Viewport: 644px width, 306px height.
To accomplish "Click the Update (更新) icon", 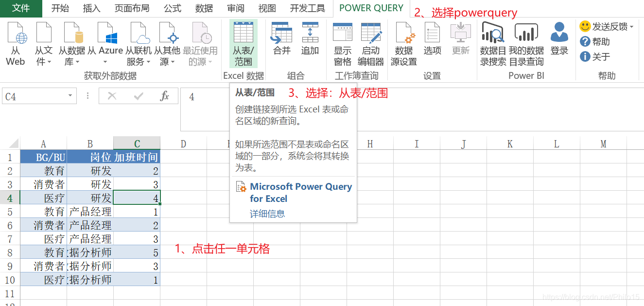I will pos(461,39).
